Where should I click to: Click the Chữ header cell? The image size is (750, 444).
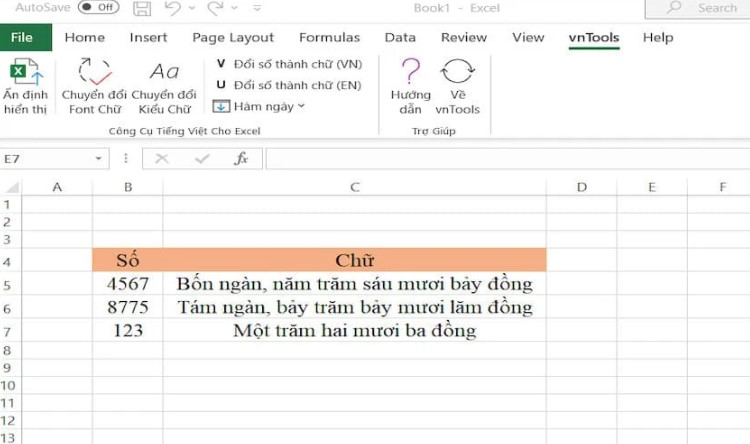(x=354, y=260)
